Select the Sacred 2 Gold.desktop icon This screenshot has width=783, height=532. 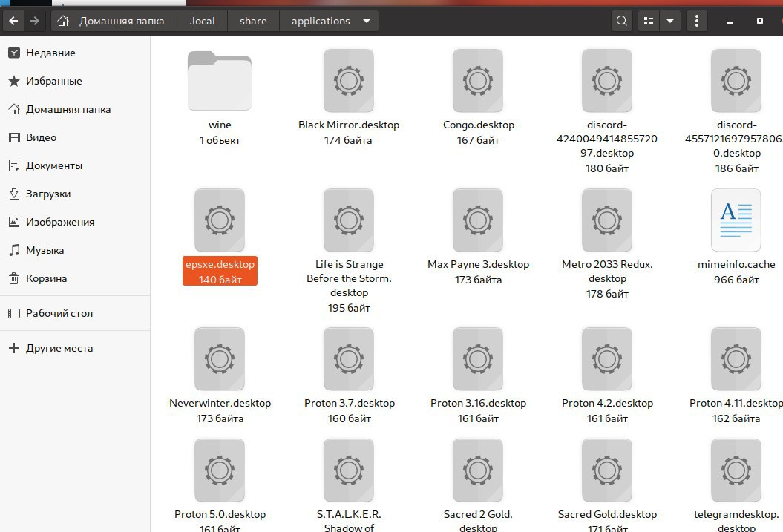(478, 470)
